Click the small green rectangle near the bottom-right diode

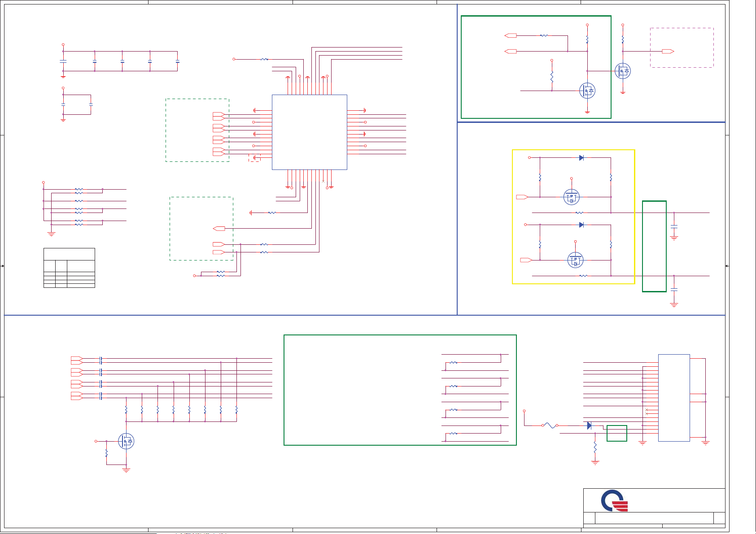pos(616,433)
